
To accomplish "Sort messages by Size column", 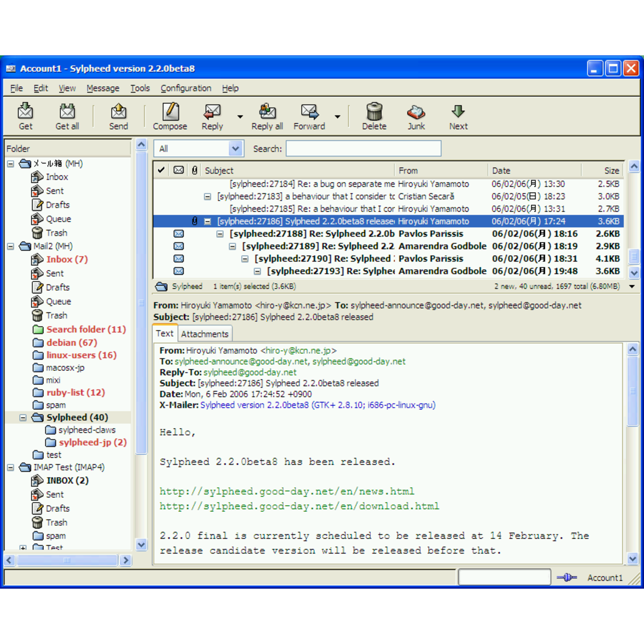I will (x=603, y=170).
